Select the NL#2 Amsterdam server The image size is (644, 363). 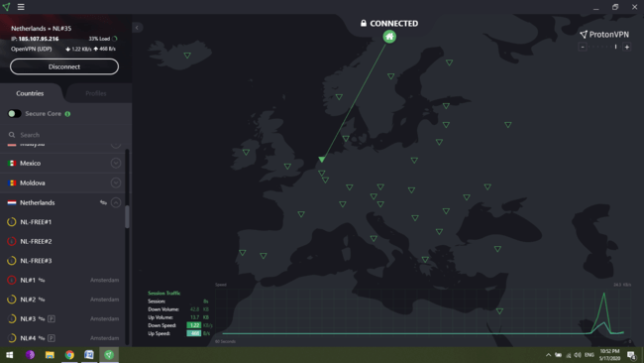[62, 300]
